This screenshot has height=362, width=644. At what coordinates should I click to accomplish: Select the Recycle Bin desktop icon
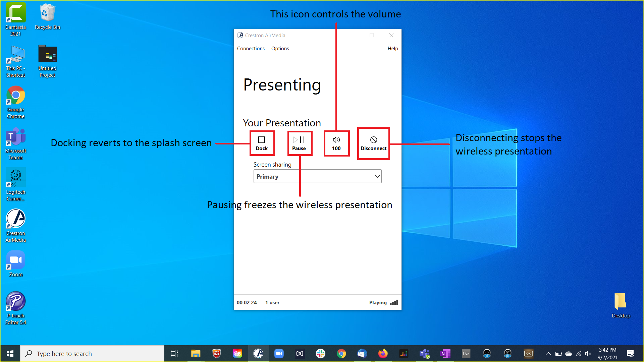tap(47, 17)
